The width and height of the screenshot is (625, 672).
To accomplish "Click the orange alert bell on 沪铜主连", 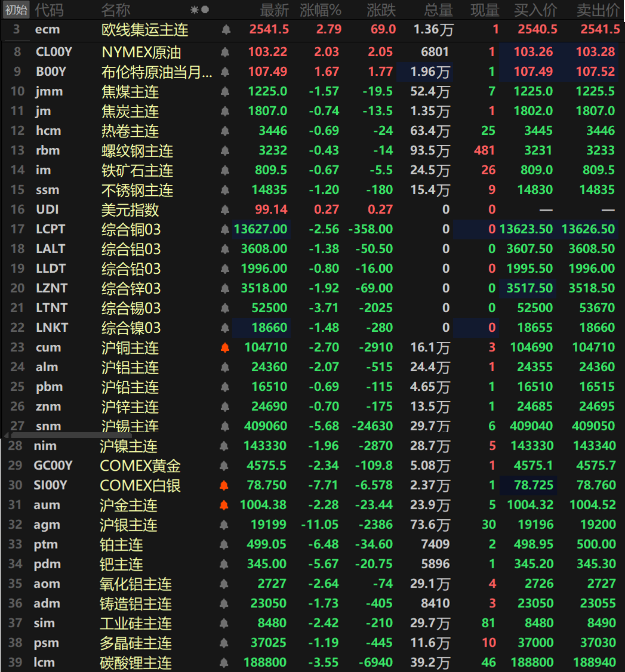I will click(224, 348).
